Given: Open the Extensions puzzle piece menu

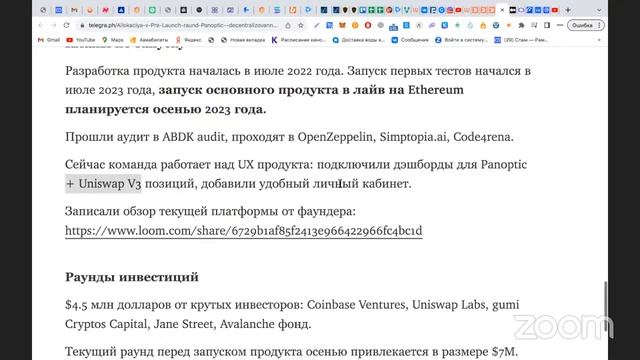Looking at the screenshot, I should 521,25.
